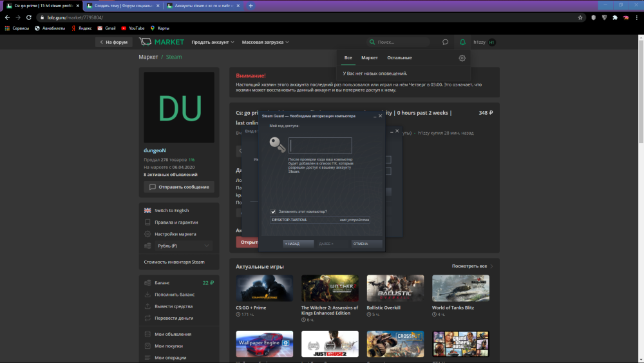Select the Маркет notifications tab
This screenshot has height=363, width=644.
[369, 57]
